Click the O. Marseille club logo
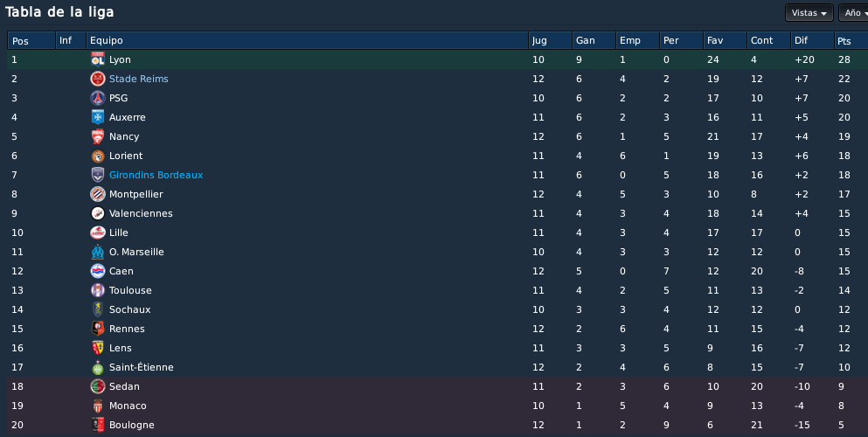This screenshot has width=868, height=437. 97,252
